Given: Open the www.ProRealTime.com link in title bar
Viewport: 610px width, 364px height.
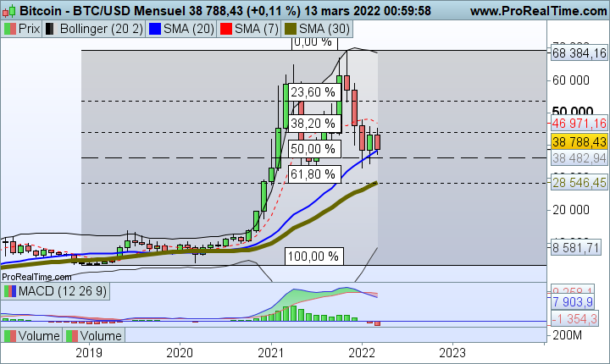Looking at the screenshot, I should (x=539, y=11).
